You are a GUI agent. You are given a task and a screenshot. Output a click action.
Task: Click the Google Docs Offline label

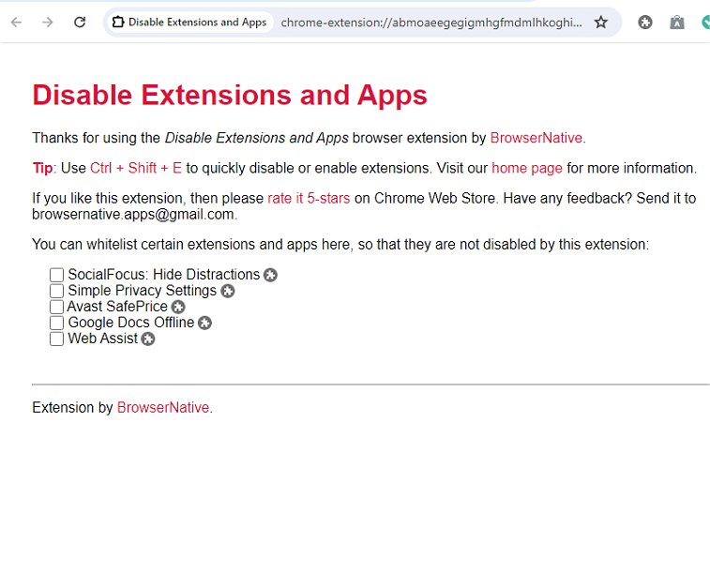tap(131, 323)
